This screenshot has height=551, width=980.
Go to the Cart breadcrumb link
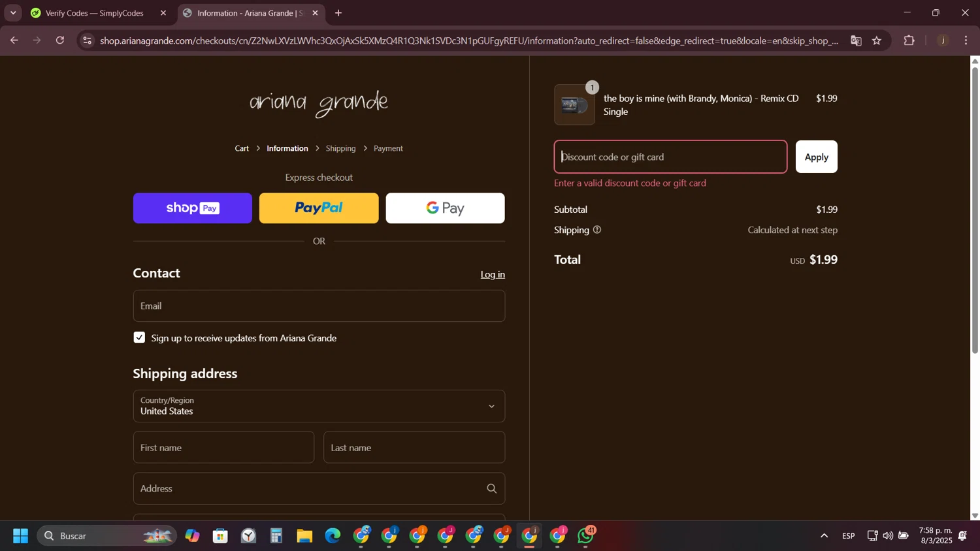pos(242,148)
